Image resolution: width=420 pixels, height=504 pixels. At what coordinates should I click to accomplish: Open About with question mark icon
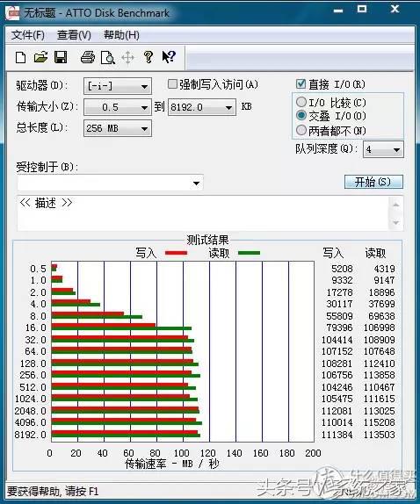click(148, 57)
